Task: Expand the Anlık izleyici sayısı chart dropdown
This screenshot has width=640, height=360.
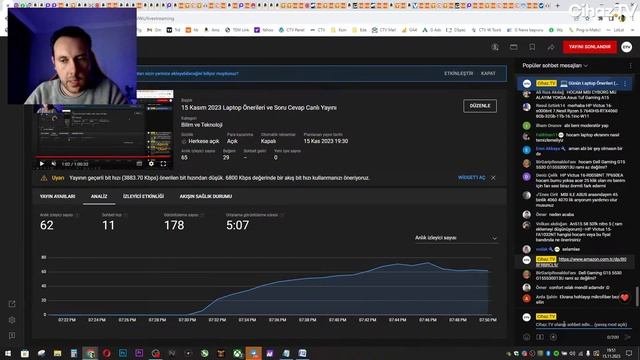Action: 456,238
